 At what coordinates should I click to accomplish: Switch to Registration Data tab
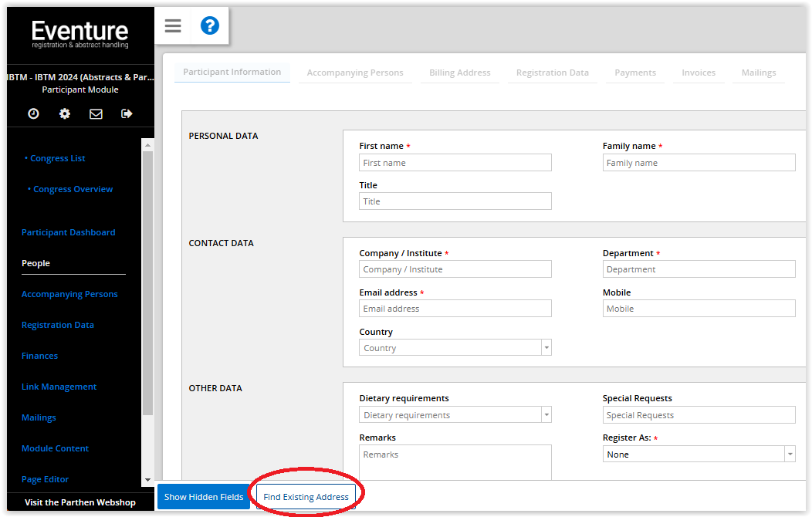pyautogui.click(x=552, y=73)
